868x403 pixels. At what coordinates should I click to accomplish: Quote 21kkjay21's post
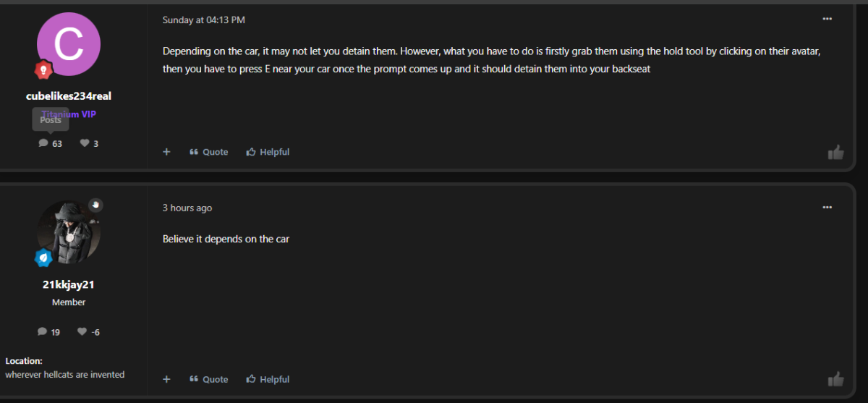coord(209,379)
